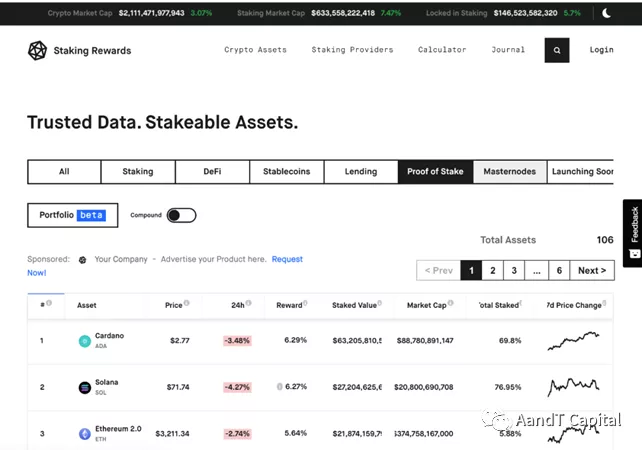Click the sponsored company logo icon

(x=82, y=260)
